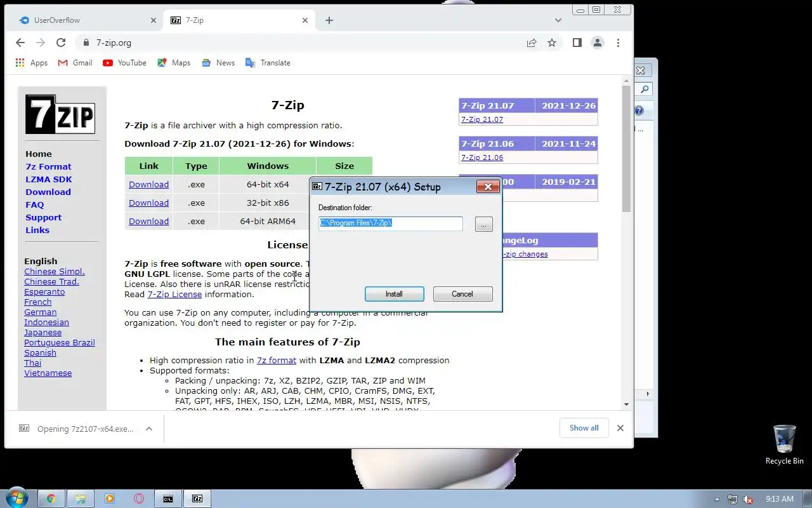Viewport: 812px width, 508px height.
Task: Open Chrome from the taskbar
Action: tap(51, 498)
